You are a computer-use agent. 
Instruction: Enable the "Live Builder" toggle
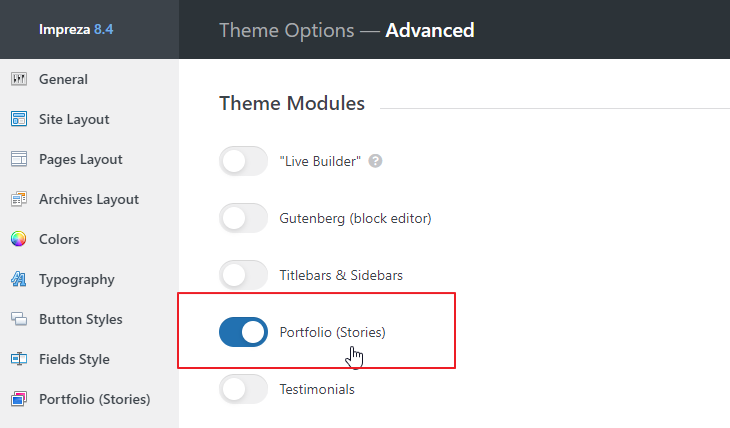pos(243,161)
